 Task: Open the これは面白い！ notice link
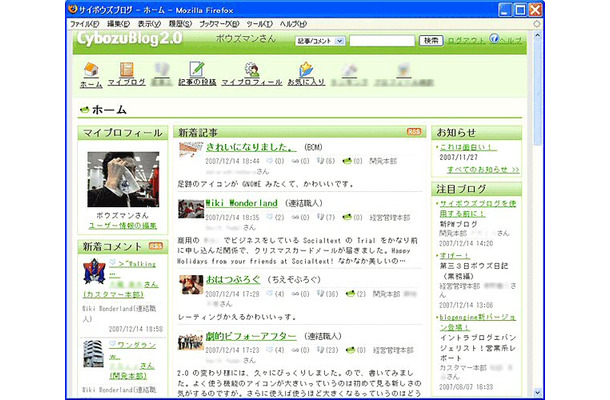tap(468, 147)
